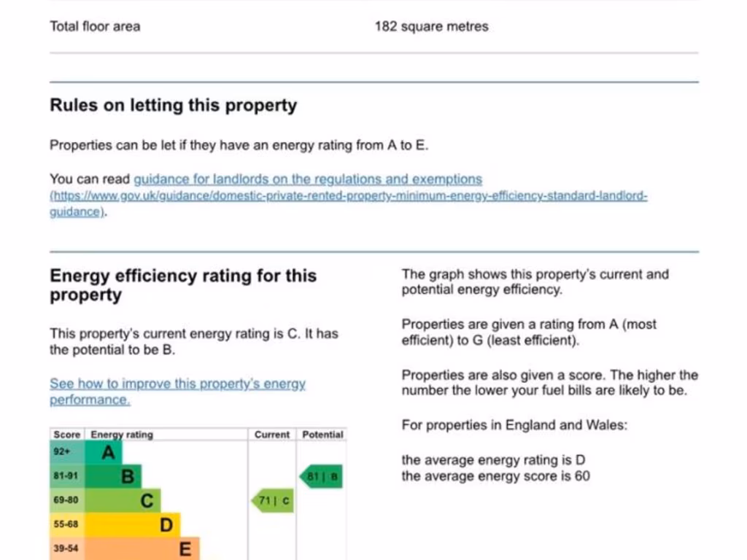The height and width of the screenshot is (560, 747).
Task: Click the Potential column header
Action: point(322,435)
